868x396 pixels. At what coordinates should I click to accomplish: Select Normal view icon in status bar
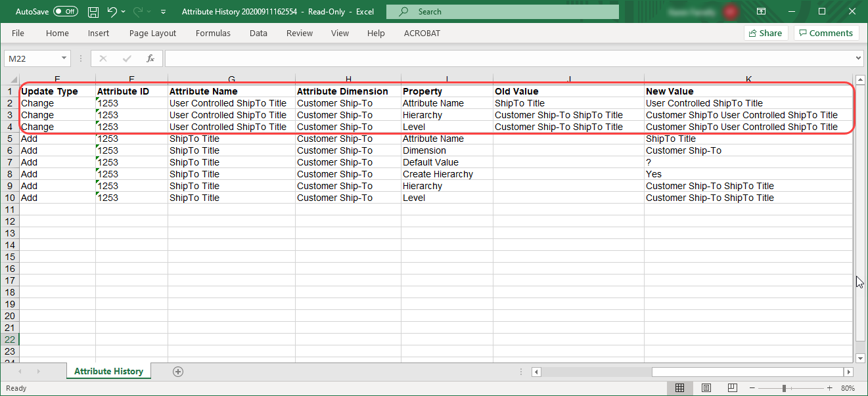pos(680,388)
